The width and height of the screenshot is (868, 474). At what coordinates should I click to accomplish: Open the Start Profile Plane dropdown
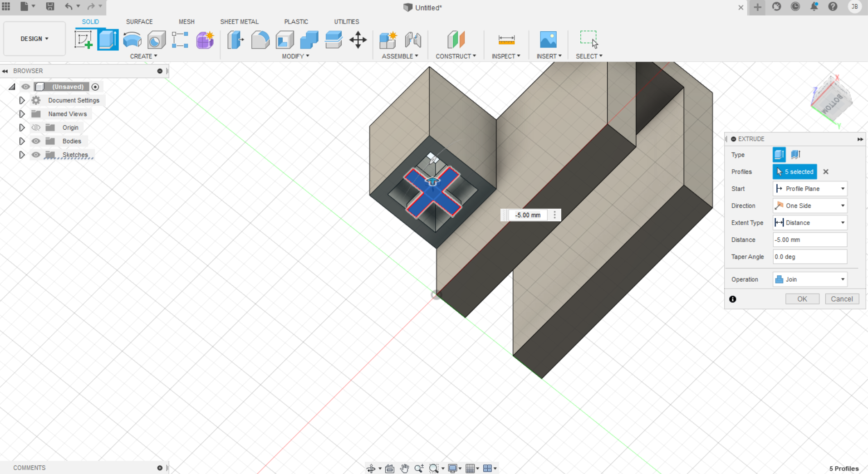coord(810,189)
